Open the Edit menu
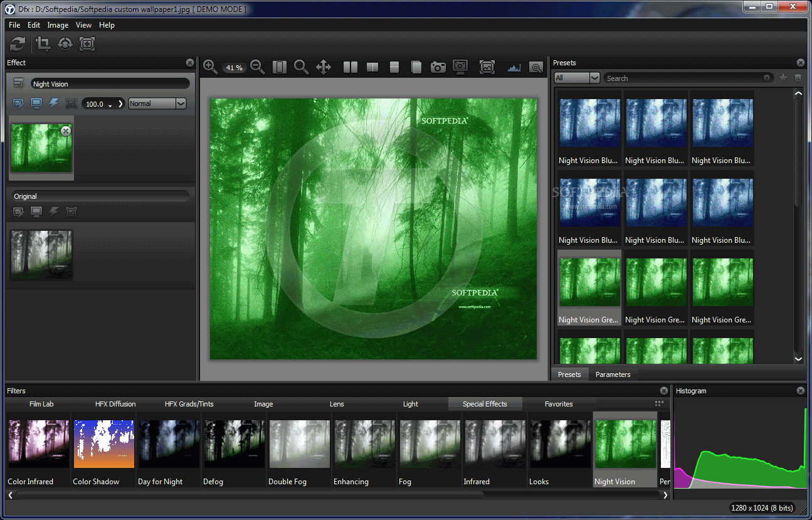Viewport: 812px width, 520px height. tap(34, 25)
